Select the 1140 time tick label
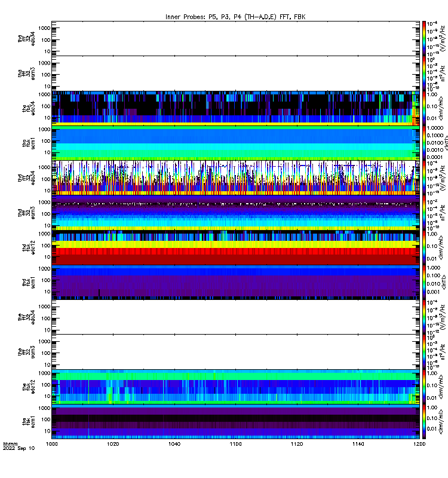 358,444
